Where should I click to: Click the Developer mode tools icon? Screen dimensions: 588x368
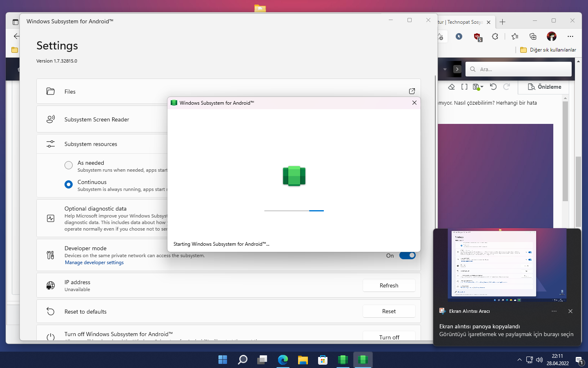pyautogui.click(x=51, y=255)
